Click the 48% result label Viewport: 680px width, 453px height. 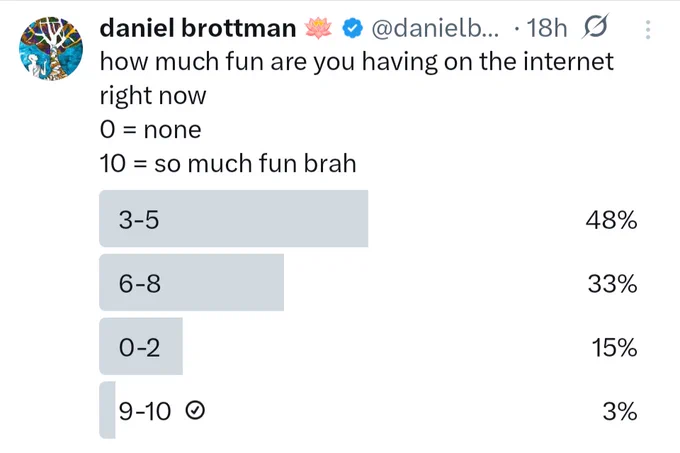point(611,220)
